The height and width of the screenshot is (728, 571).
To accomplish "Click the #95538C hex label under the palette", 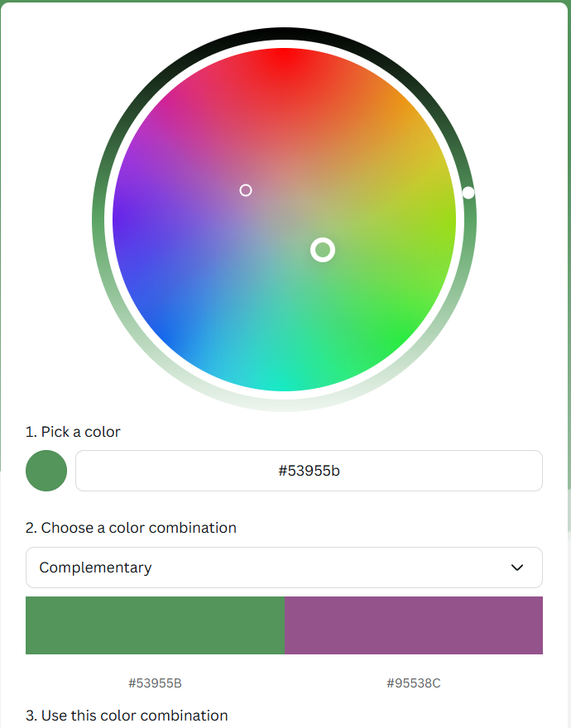I will [414, 683].
